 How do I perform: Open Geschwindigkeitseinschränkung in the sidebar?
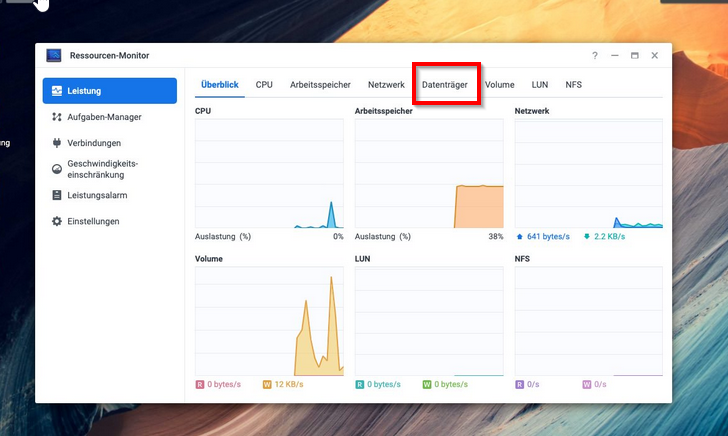[x=110, y=169]
